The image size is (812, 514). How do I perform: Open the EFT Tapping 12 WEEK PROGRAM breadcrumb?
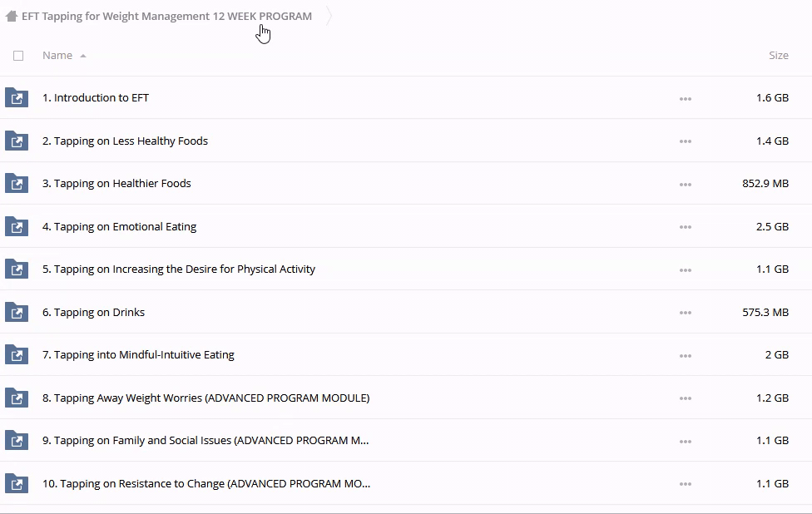point(166,16)
